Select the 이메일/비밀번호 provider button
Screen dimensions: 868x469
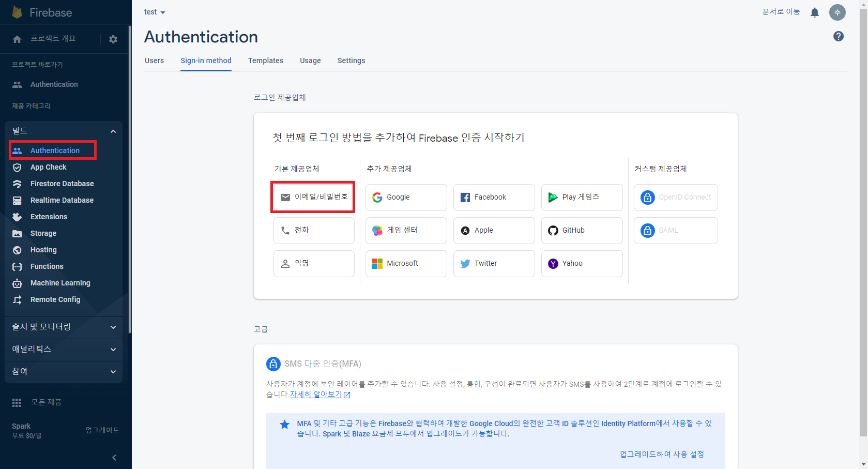pos(314,198)
